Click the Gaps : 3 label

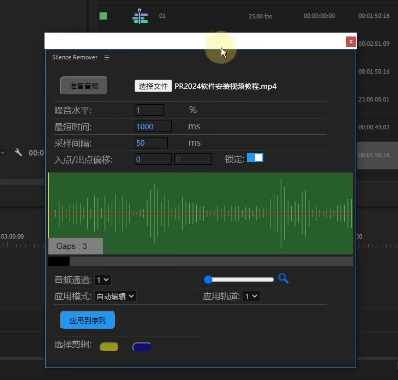(75, 246)
